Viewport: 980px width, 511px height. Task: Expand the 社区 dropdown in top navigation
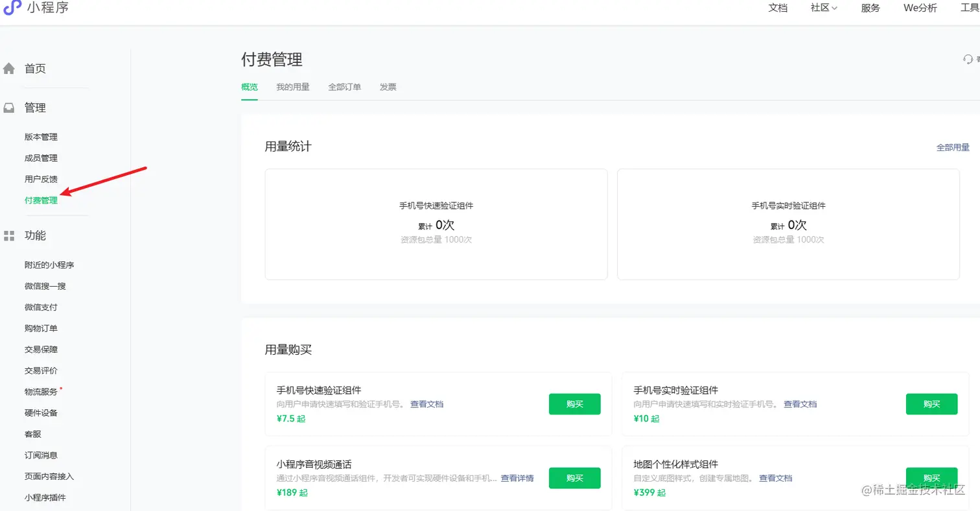point(824,8)
